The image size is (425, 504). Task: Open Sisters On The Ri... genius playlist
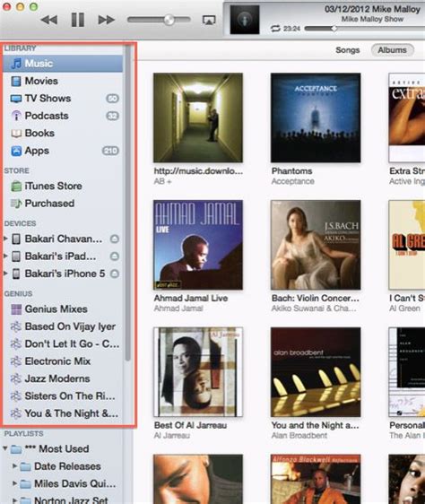63,396
